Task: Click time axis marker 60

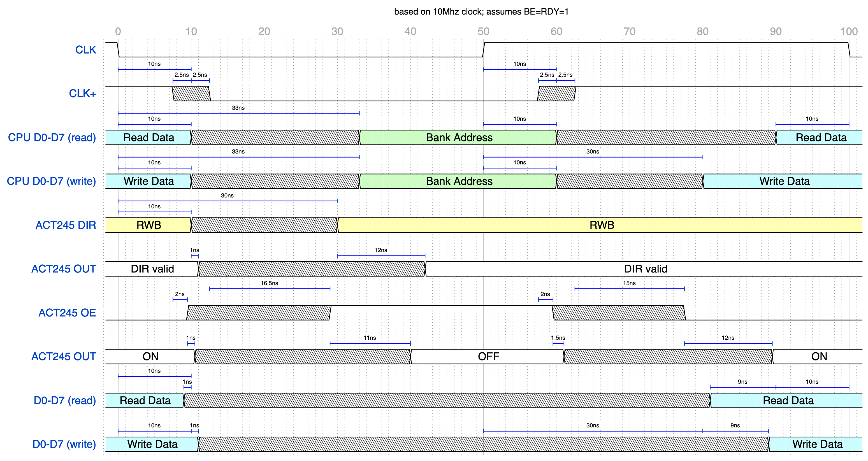Action: tap(557, 31)
